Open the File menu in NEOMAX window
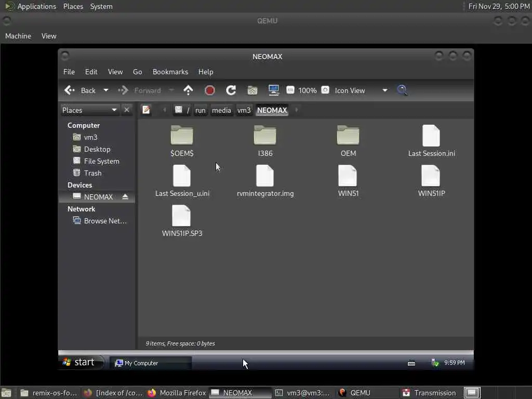Screen dimensions: 532x399 coord(69,72)
